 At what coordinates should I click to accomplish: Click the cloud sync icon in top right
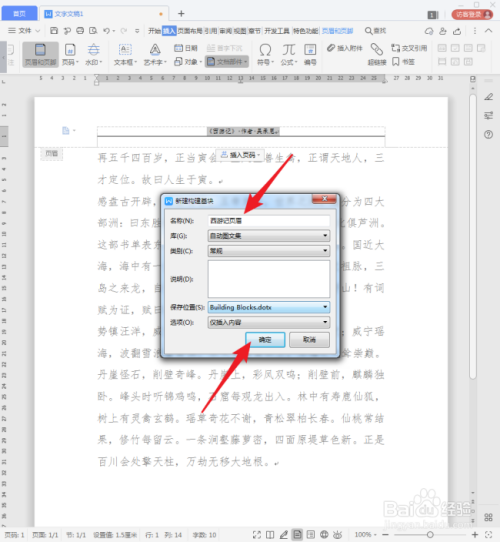click(429, 31)
